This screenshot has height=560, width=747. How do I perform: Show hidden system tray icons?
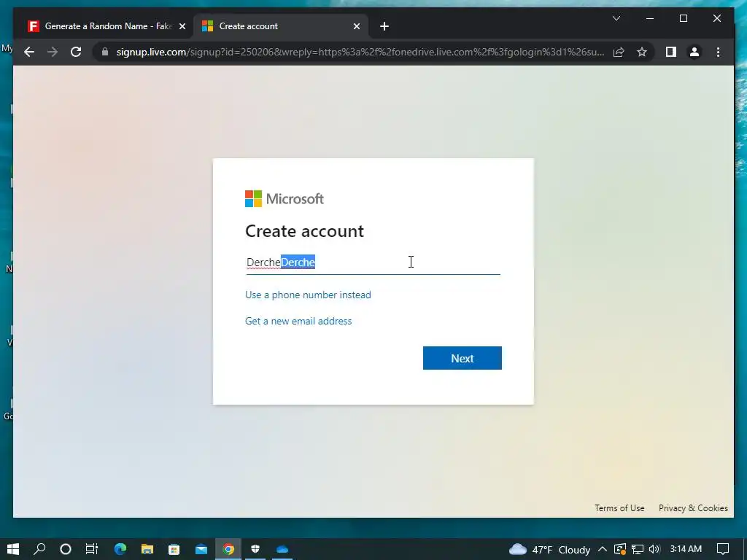tap(602, 549)
